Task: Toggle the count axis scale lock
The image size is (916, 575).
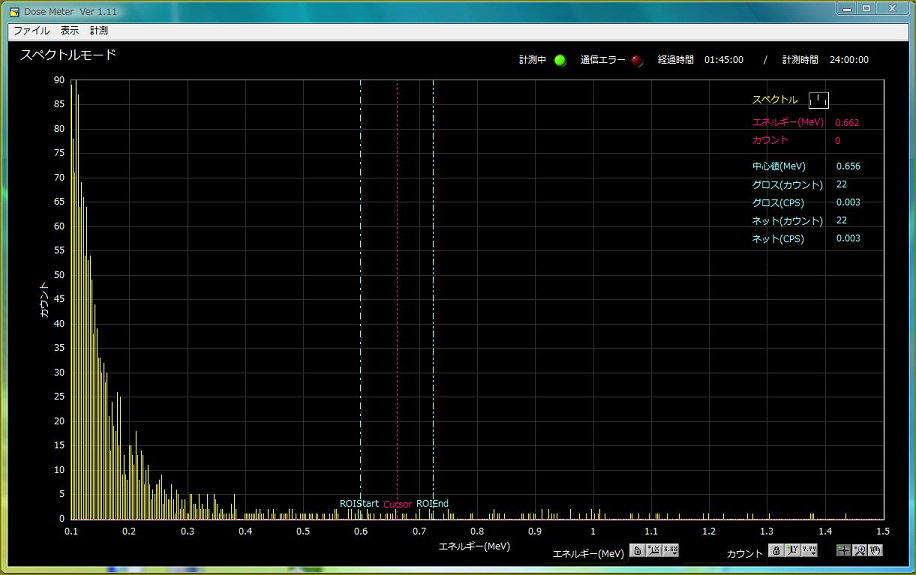Action: (775, 551)
